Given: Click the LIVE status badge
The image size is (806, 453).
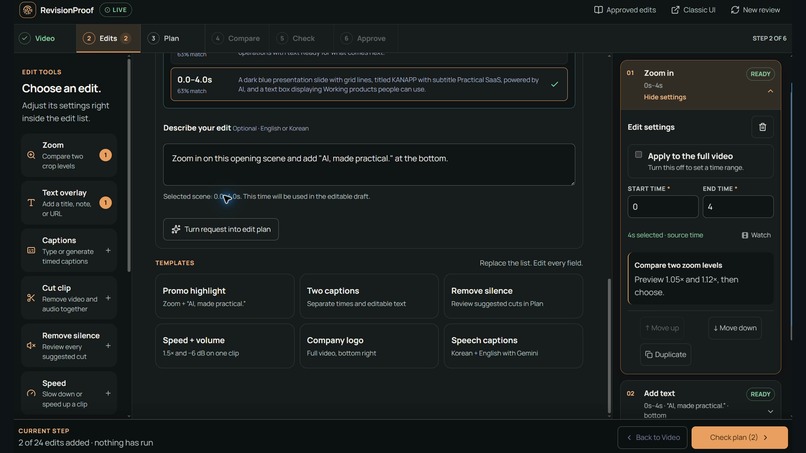Looking at the screenshot, I should pos(116,10).
